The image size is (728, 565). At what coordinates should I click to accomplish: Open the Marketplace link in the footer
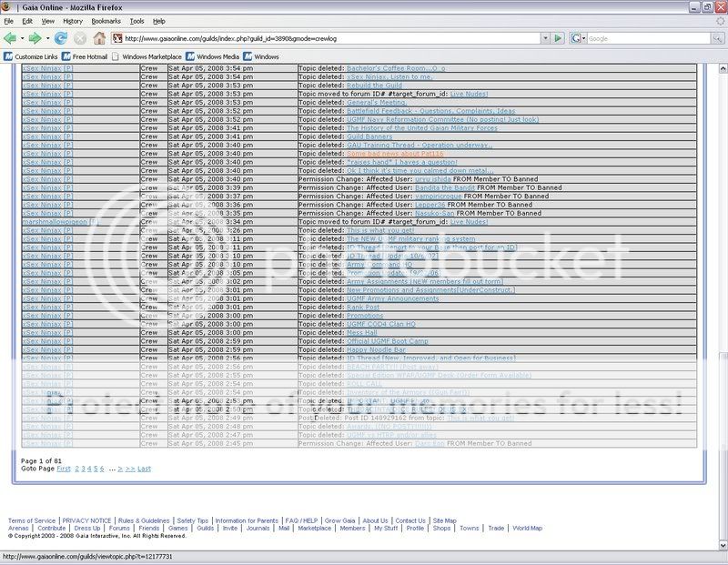pyautogui.click(x=315, y=528)
